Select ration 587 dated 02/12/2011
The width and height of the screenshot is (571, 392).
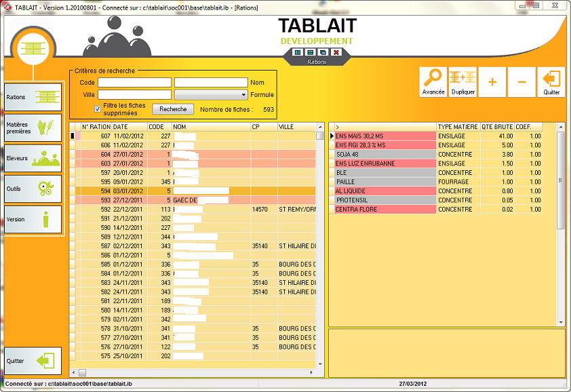[x=193, y=246]
